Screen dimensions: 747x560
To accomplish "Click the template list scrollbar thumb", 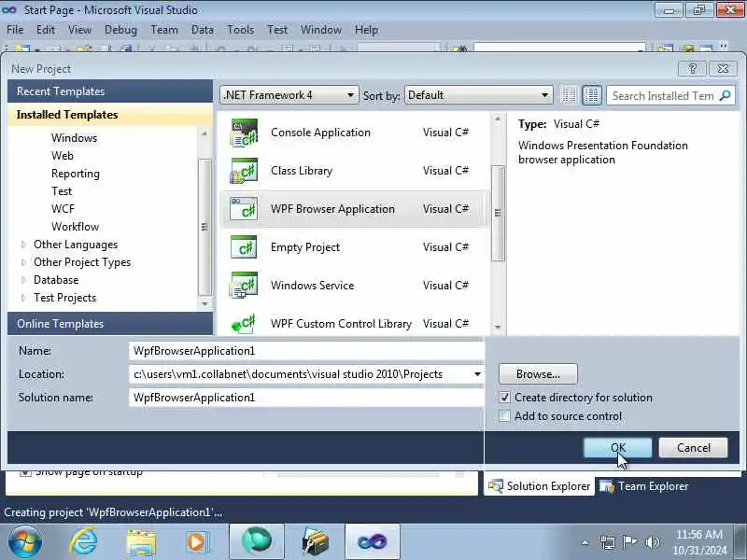I will click(x=498, y=213).
